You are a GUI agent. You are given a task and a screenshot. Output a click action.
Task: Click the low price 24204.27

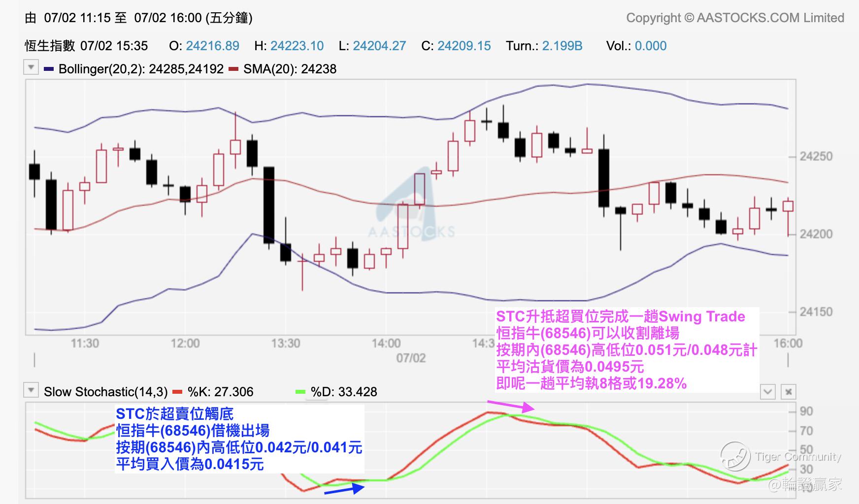point(380,46)
